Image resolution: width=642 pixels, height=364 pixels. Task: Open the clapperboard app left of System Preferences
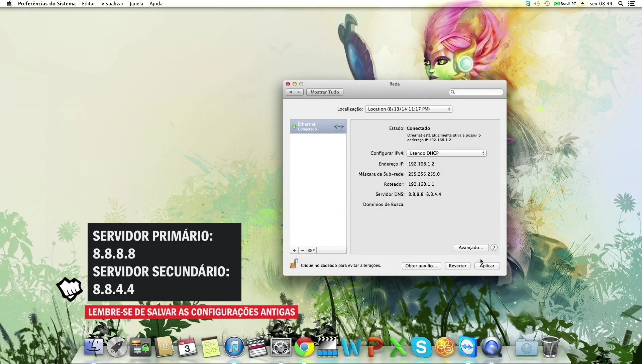pos(257,347)
